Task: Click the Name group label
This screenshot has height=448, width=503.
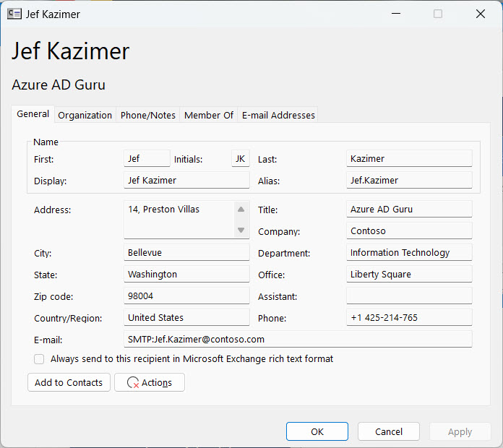Action: point(46,142)
